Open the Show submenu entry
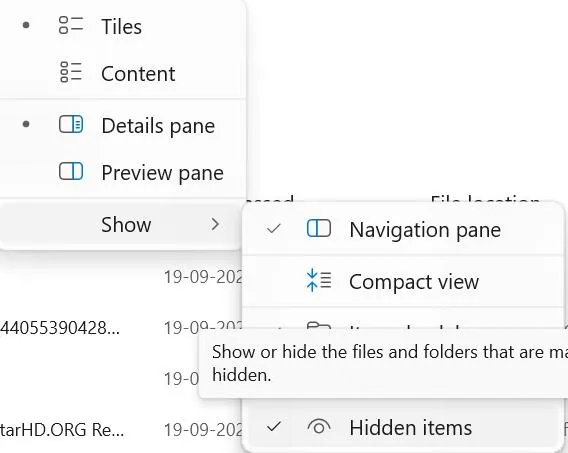This screenshot has height=453, width=568. coord(120,225)
